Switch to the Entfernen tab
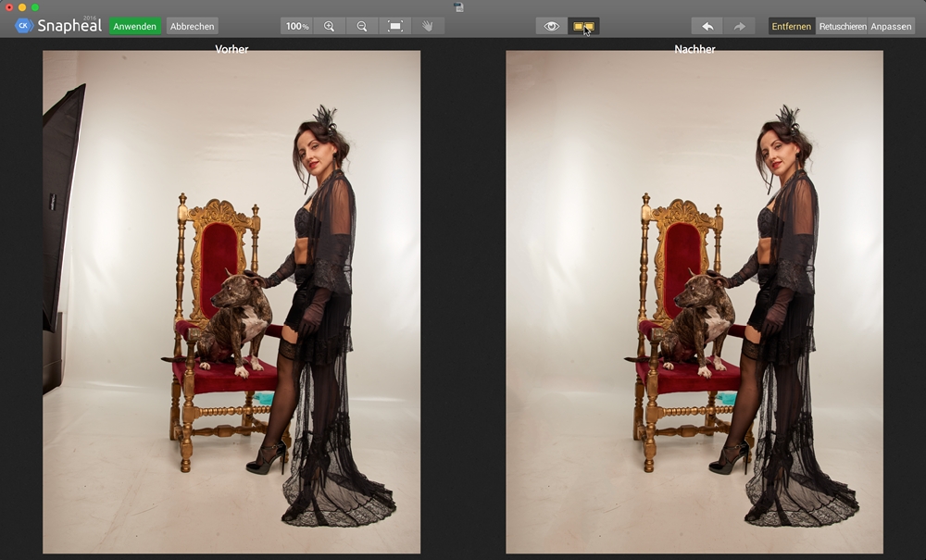 pos(792,26)
